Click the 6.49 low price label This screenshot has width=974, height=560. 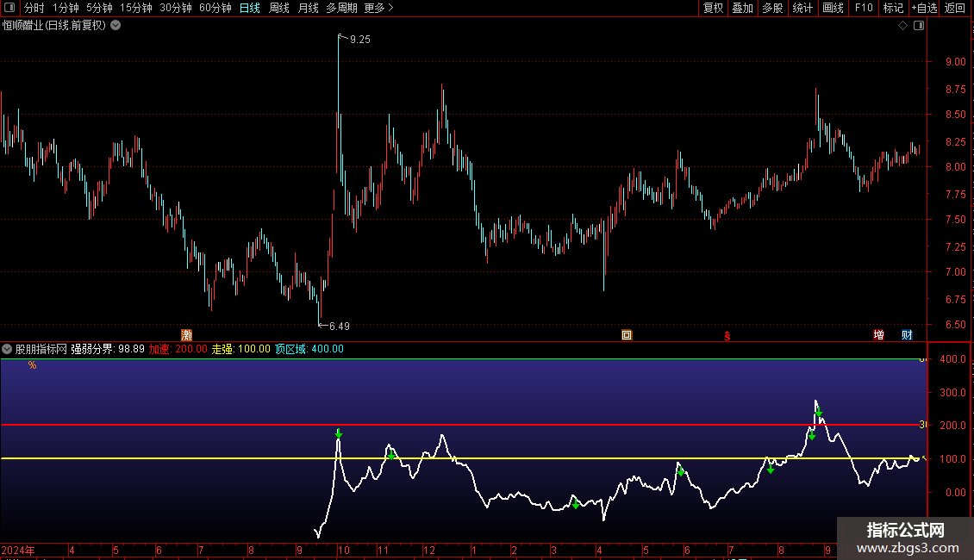339,326
